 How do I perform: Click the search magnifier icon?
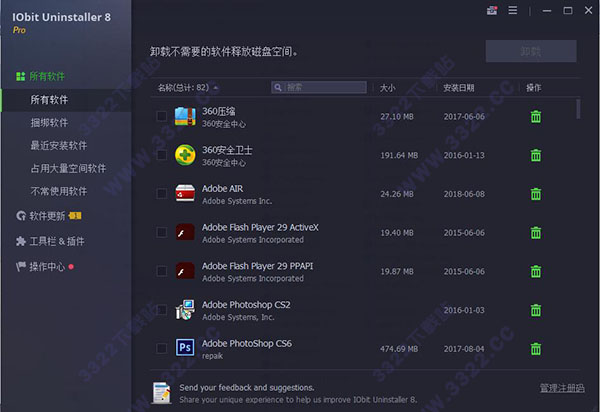[278, 88]
